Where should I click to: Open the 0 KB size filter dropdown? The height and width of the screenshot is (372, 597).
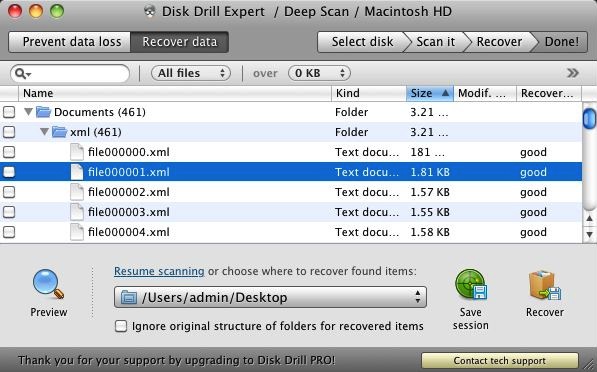[x=319, y=73]
